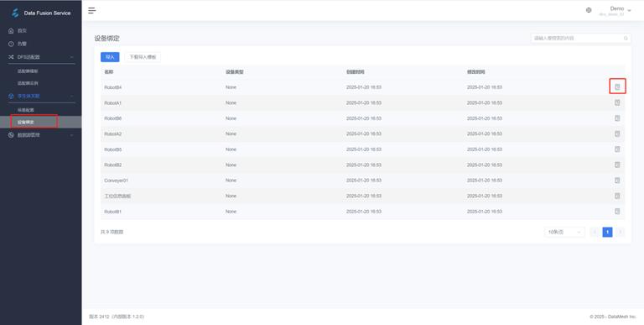Click the modification time in RobotB5 row
644x325 pixels.
click(485, 149)
